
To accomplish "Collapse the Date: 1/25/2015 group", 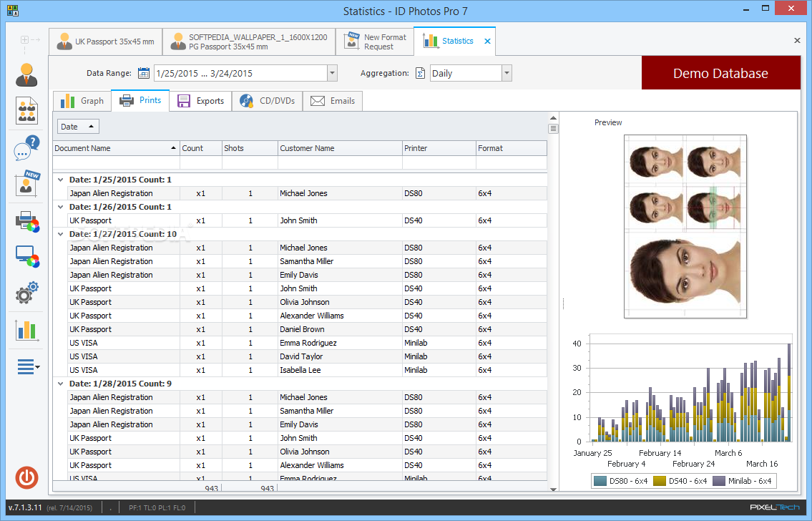I will pos(61,180).
